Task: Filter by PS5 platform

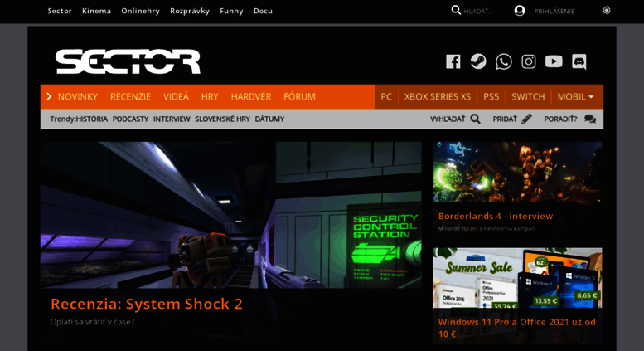Action: click(x=491, y=96)
